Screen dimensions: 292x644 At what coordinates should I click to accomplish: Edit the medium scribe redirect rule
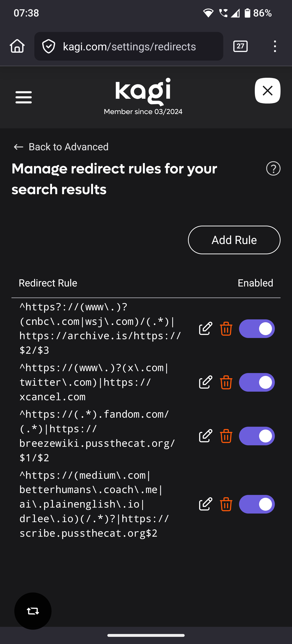click(205, 504)
